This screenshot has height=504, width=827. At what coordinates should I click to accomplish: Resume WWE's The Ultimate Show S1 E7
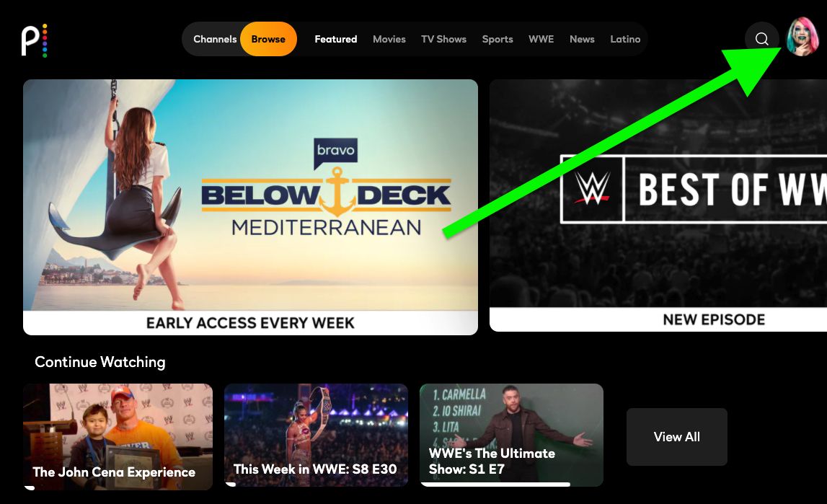pyautogui.click(x=511, y=435)
